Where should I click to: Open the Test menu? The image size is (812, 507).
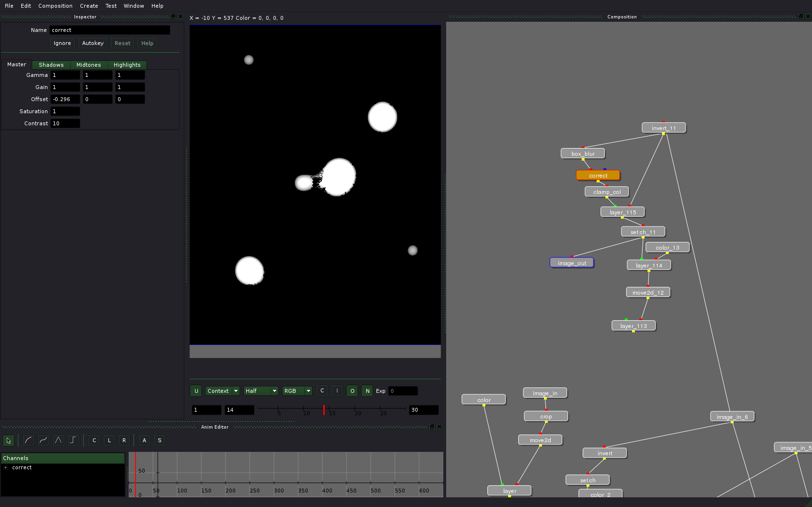point(111,6)
